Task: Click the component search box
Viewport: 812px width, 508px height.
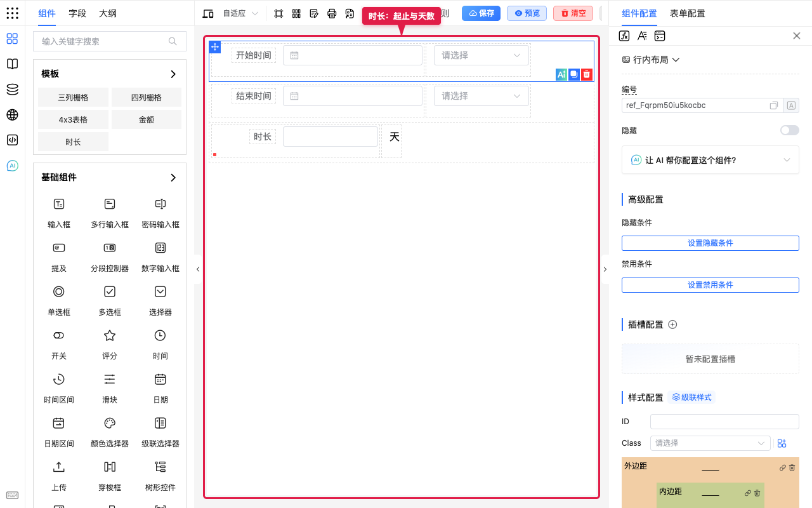Action: coord(110,41)
